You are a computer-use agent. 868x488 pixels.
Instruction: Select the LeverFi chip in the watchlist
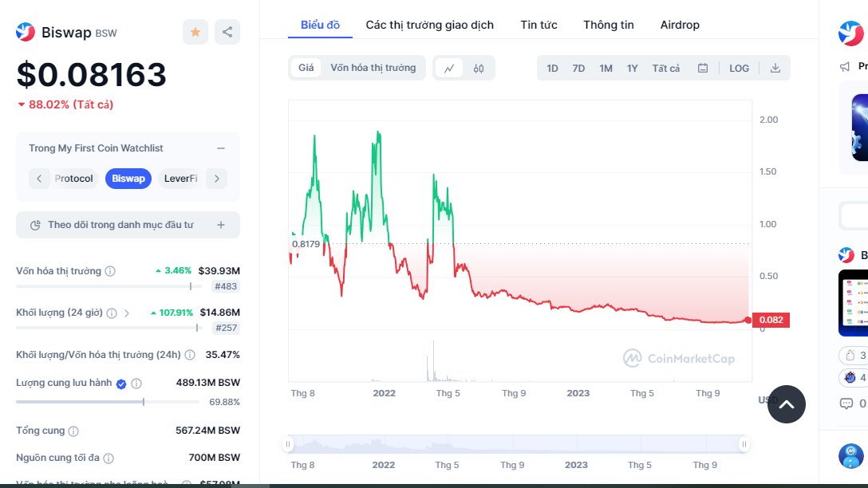180,179
